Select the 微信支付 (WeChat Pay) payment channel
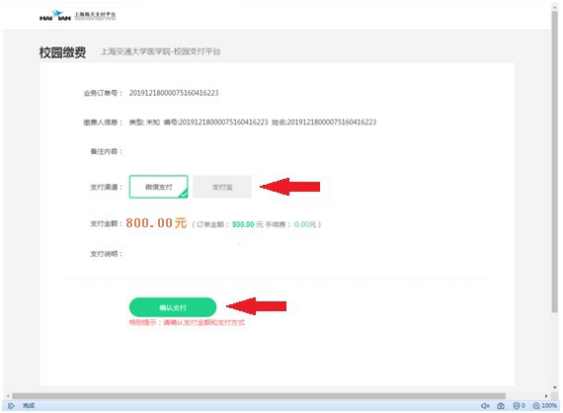 (158, 187)
